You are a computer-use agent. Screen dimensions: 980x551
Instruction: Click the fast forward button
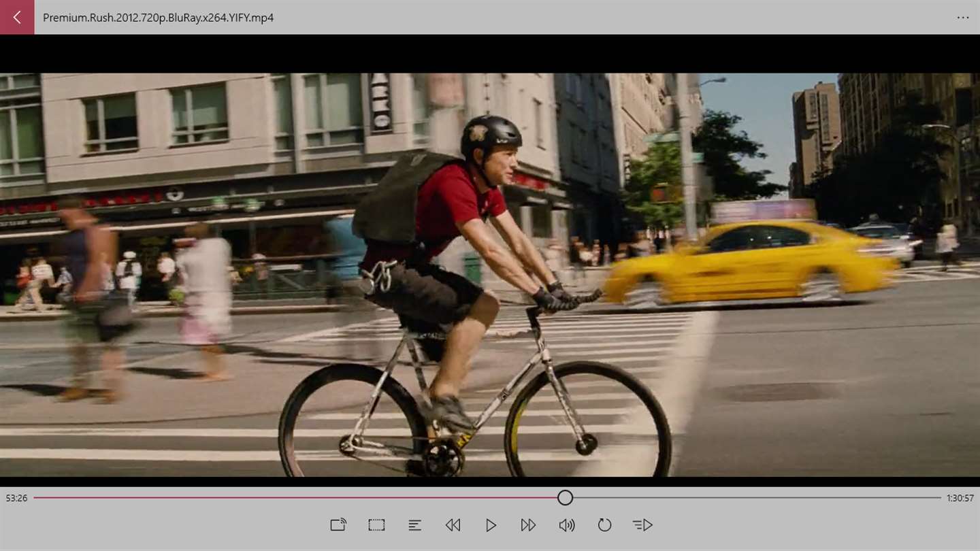point(528,525)
